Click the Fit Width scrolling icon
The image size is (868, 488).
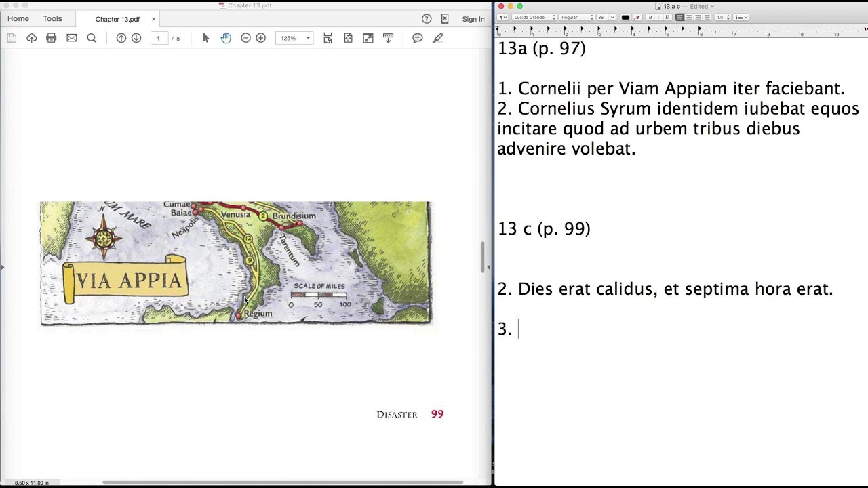coord(328,38)
